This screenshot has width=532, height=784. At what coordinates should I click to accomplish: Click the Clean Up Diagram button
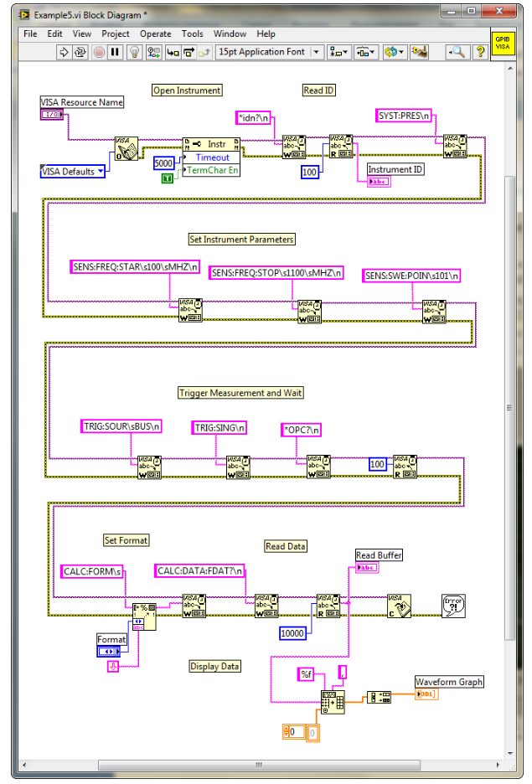click(419, 52)
